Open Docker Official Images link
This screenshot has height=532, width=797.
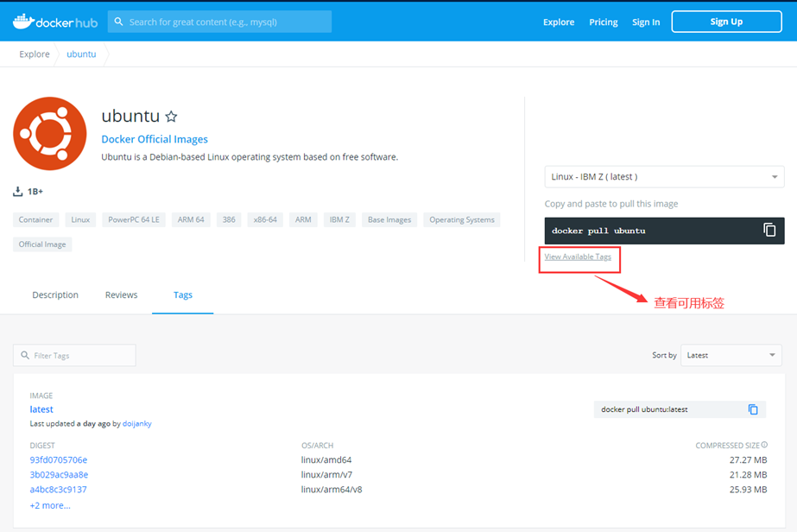pos(155,139)
